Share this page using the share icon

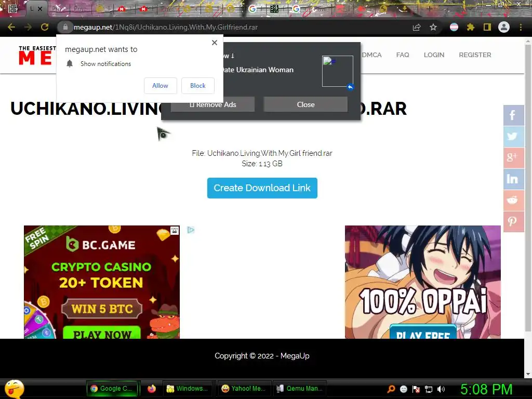(x=417, y=27)
